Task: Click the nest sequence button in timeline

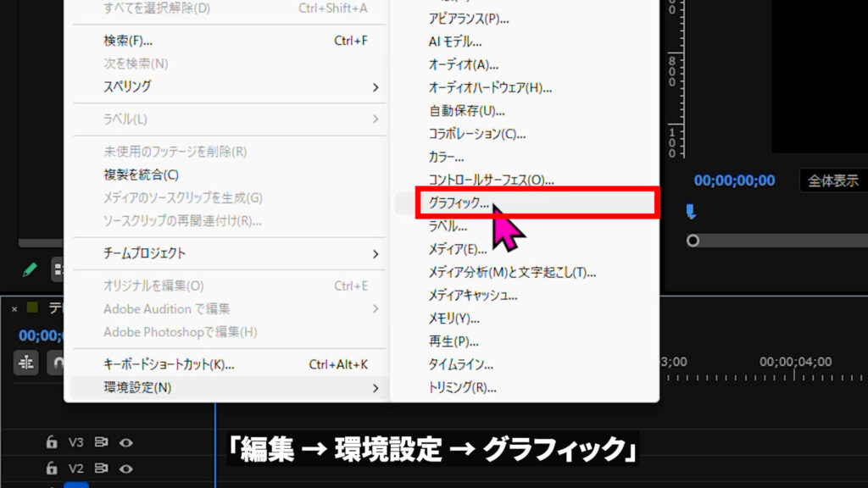Action: pos(26,362)
